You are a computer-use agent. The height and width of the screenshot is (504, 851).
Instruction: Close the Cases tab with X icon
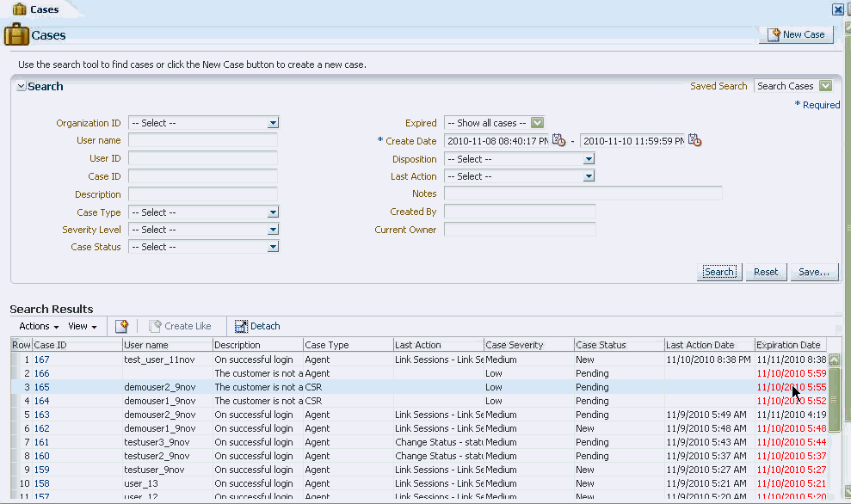(838, 9)
